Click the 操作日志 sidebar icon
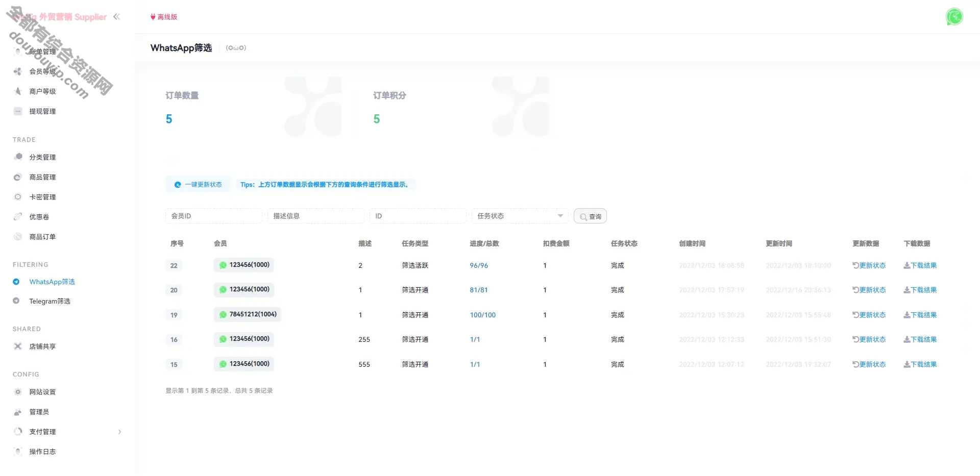This screenshot has width=980, height=476. pyautogui.click(x=18, y=452)
